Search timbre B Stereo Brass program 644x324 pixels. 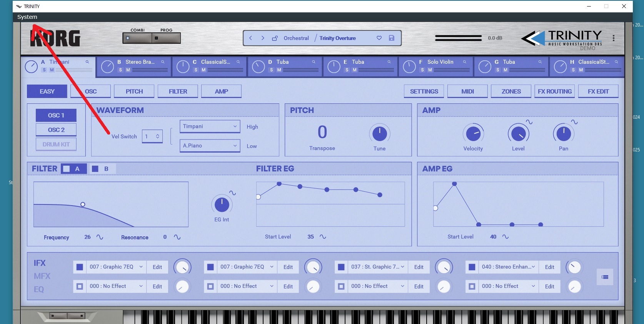click(163, 62)
